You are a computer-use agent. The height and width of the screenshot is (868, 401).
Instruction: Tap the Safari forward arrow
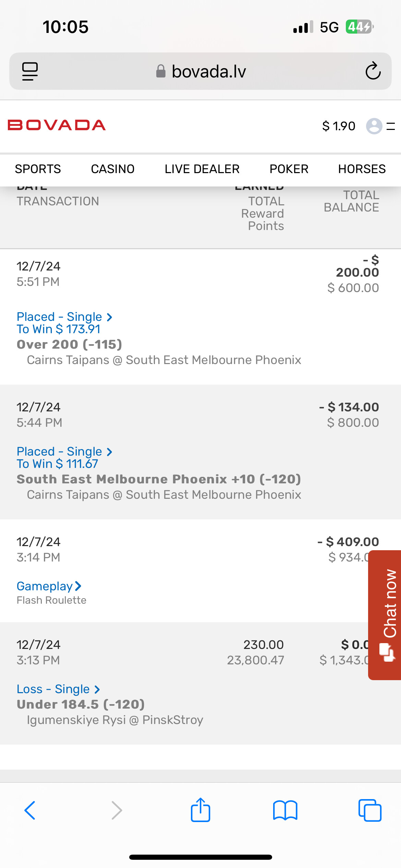click(117, 810)
